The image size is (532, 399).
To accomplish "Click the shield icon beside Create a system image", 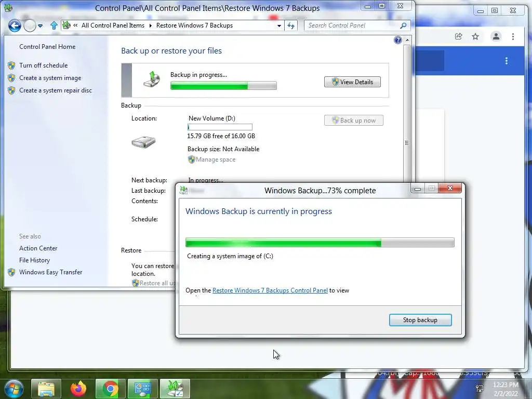I will click(11, 78).
